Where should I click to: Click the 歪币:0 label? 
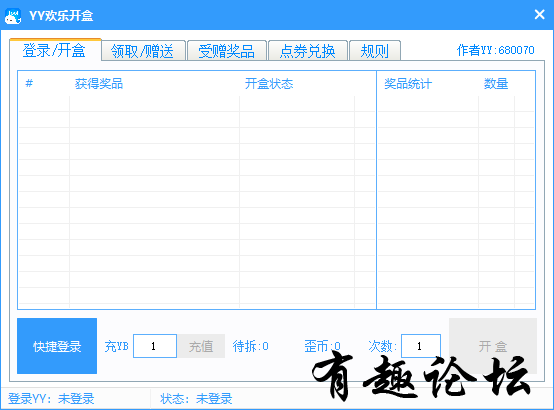(322, 346)
